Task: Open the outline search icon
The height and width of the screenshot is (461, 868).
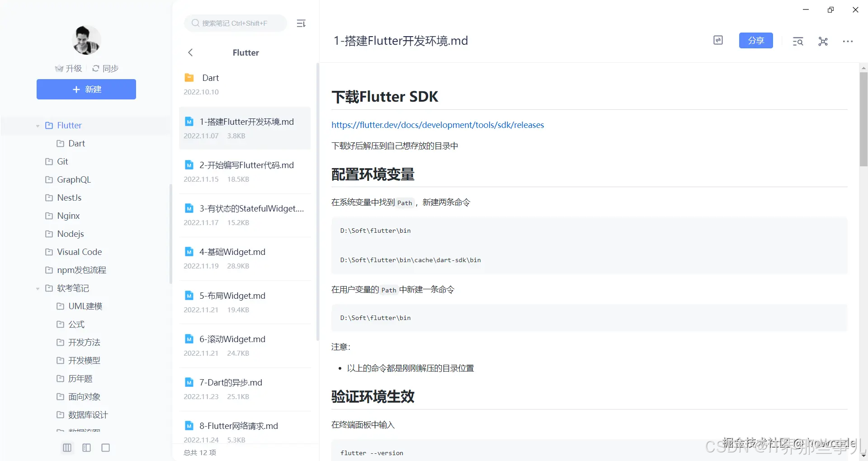Action: [798, 41]
